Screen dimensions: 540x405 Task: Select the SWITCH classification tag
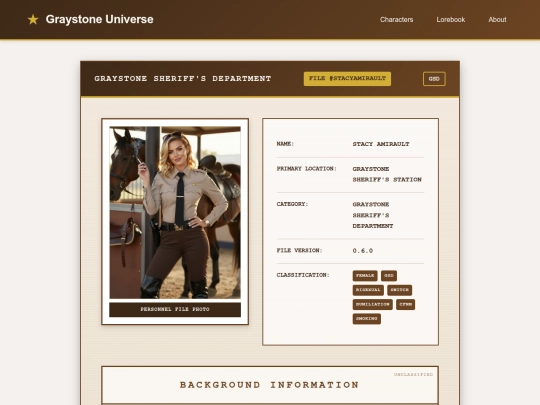(399, 290)
